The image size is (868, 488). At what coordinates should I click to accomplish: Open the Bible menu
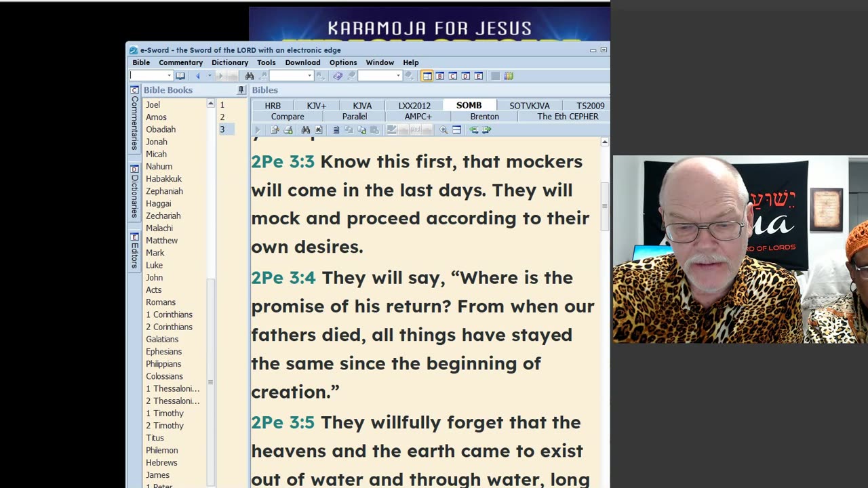[141, 62]
